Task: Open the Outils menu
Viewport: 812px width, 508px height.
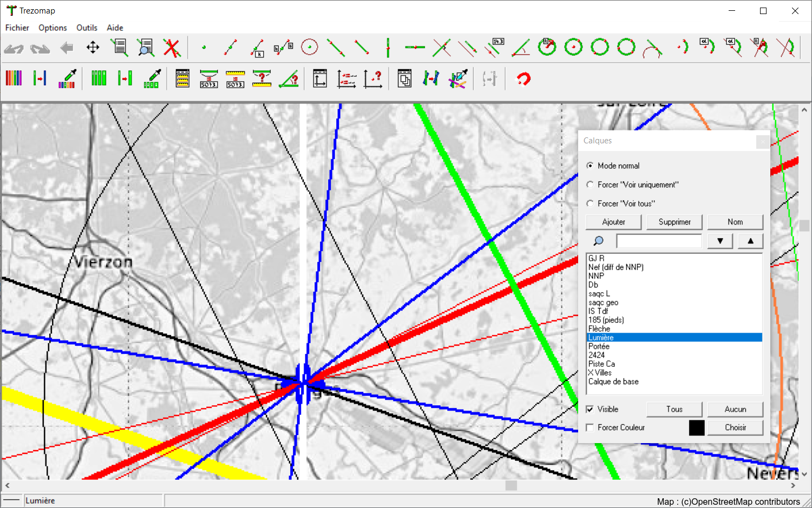Action: coord(87,28)
